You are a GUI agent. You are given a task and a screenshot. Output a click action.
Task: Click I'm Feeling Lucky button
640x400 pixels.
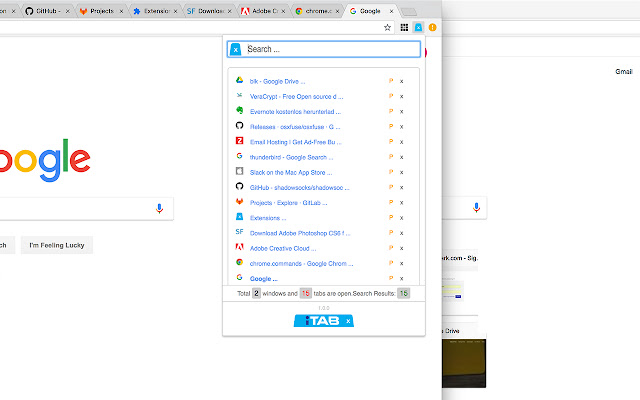[x=57, y=245]
